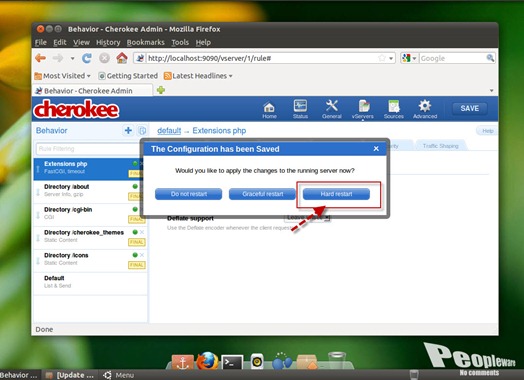Reload the current page

87,58
